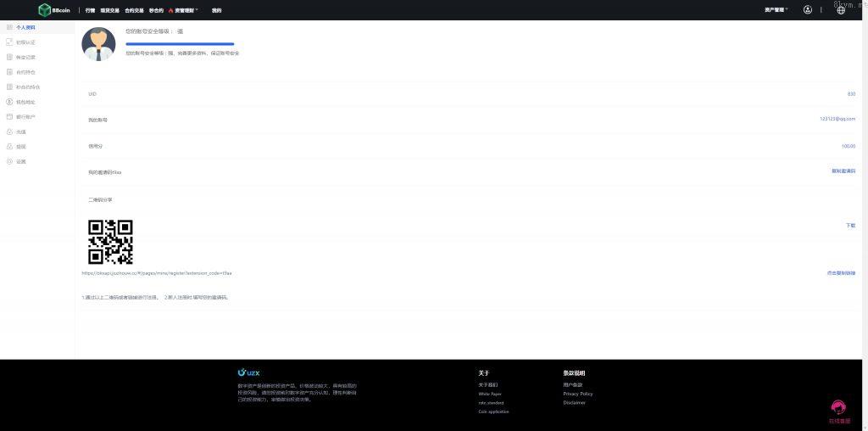This screenshot has width=868, height=431.
Task: Click 复制邀请码 to copy invite code
Action: (843, 171)
